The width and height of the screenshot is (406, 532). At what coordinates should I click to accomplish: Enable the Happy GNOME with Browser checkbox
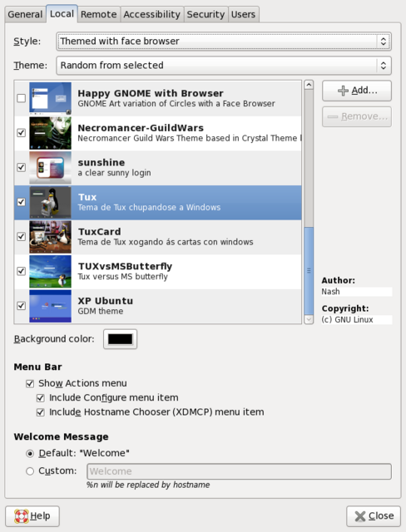(x=21, y=98)
